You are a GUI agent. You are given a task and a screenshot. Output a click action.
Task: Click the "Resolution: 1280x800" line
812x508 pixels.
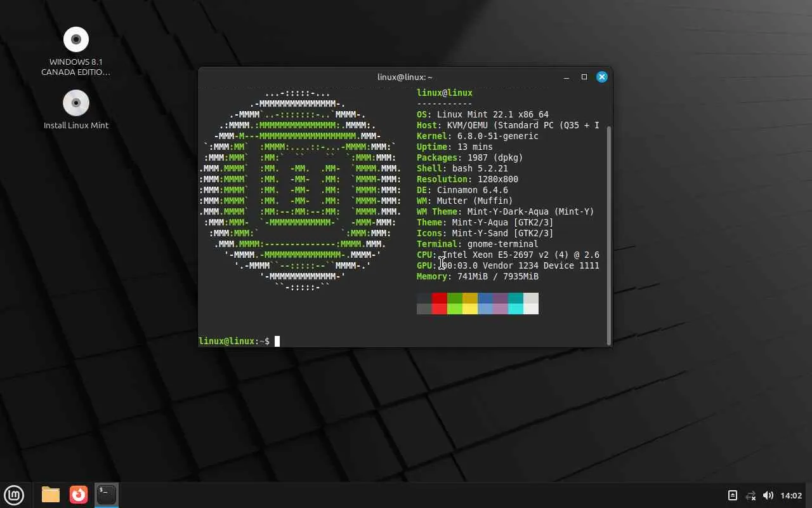pos(468,180)
